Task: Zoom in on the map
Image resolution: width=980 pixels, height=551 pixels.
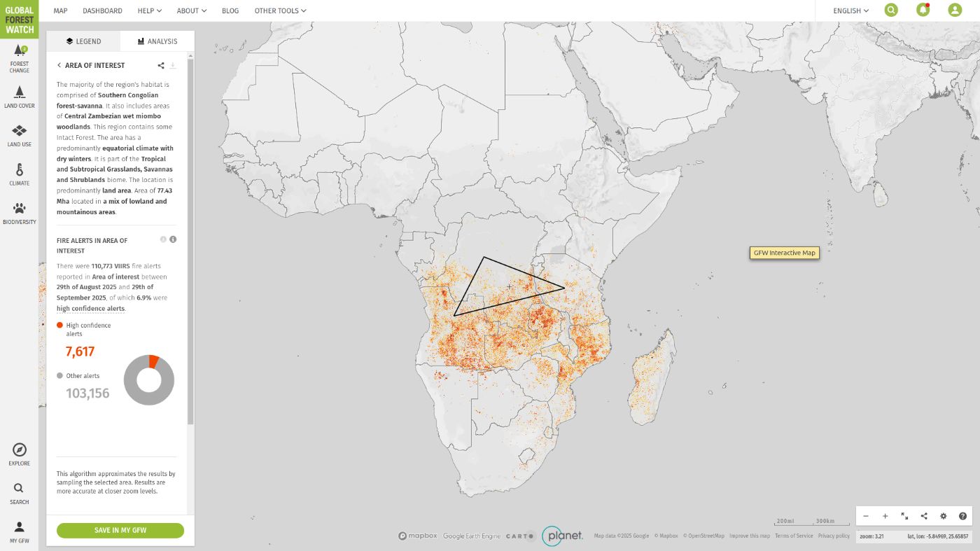Action: (885, 516)
